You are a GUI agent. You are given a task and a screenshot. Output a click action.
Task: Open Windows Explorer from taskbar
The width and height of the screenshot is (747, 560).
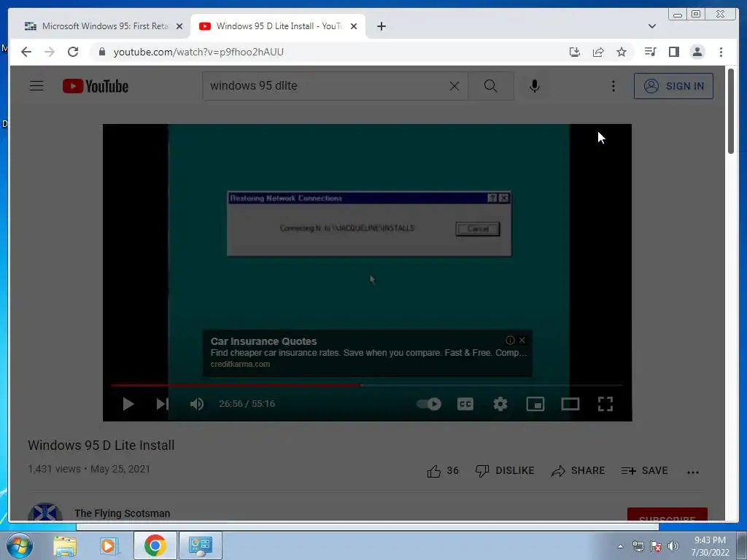click(x=65, y=545)
